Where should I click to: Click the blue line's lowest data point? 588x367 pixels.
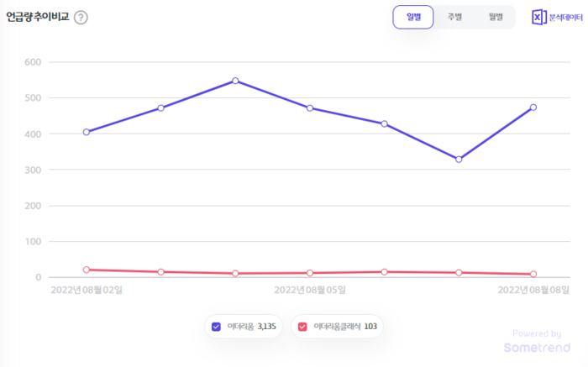point(459,159)
